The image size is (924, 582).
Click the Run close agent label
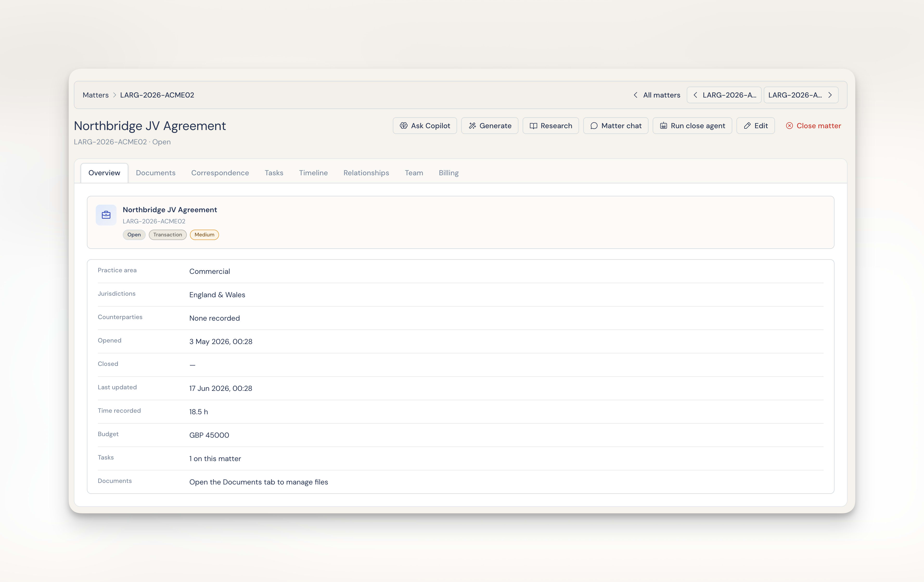698,126
